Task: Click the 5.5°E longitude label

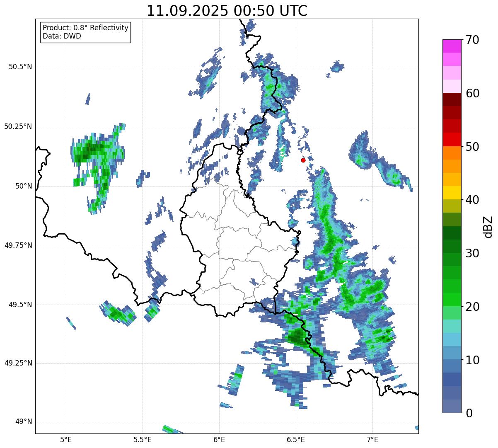Action: pyautogui.click(x=143, y=439)
